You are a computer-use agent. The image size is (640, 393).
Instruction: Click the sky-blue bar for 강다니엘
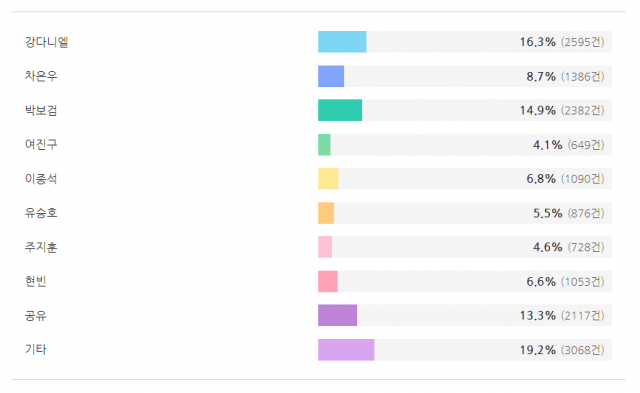pyautogui.click(x=342, y=42)
